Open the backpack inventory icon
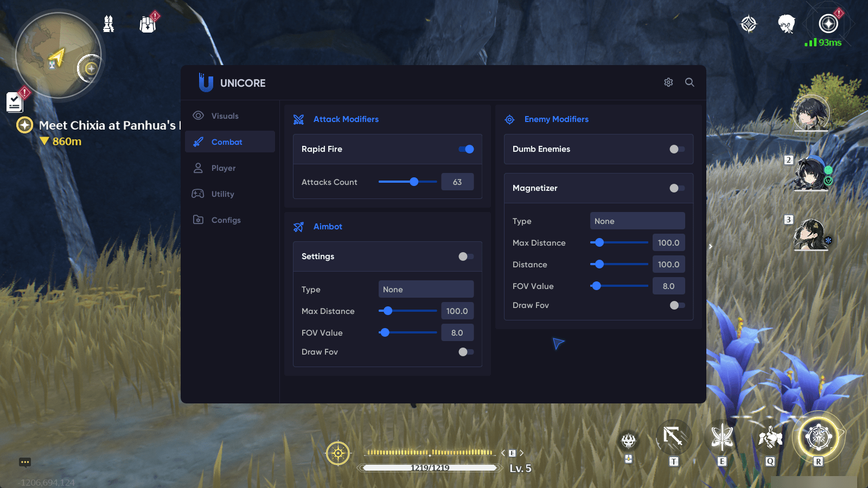 148,24
